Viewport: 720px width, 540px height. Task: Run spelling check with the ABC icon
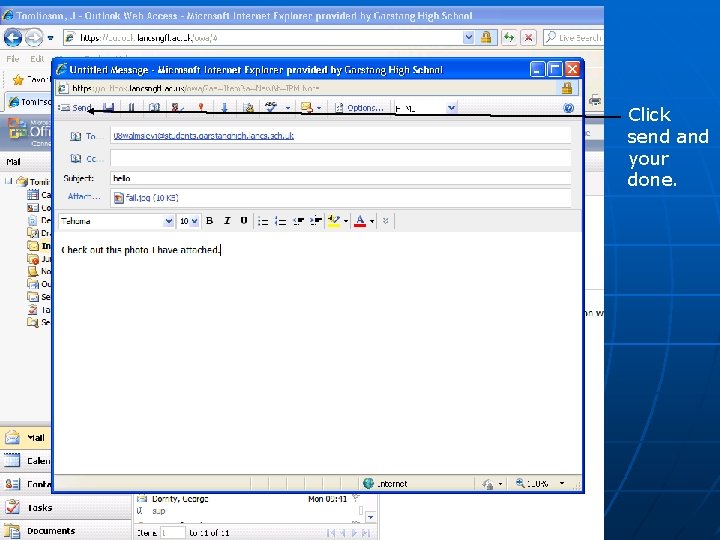pyautogui.click(x=271, y=107)
